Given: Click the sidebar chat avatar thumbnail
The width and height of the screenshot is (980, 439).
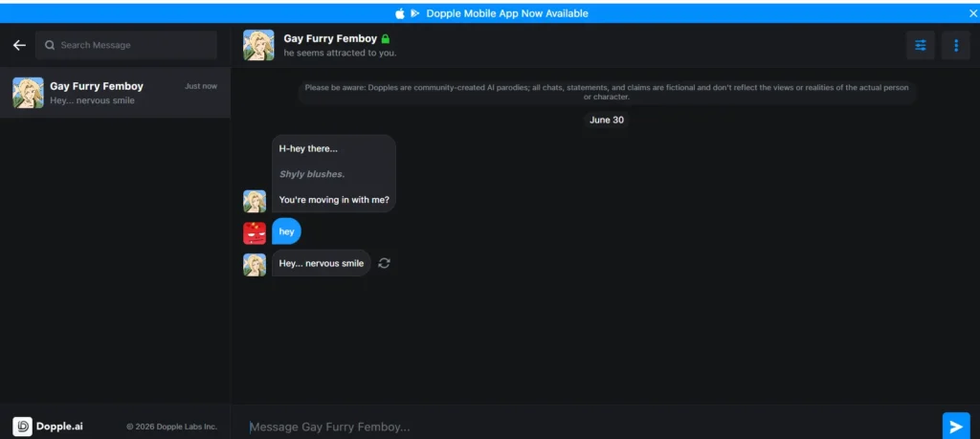Looking at the screenshot, I should (x=28, y=93).
